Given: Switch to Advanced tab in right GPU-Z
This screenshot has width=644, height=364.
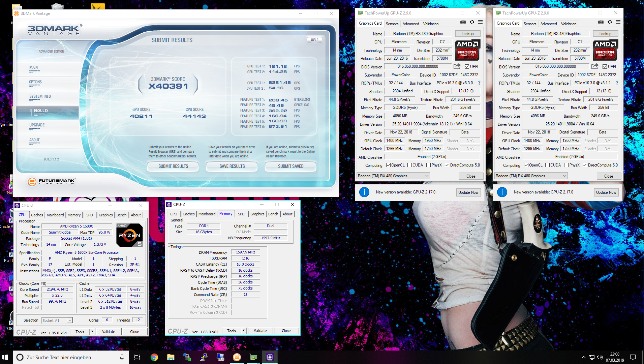Looking at the screenshot, I should [x=548, y=24].
